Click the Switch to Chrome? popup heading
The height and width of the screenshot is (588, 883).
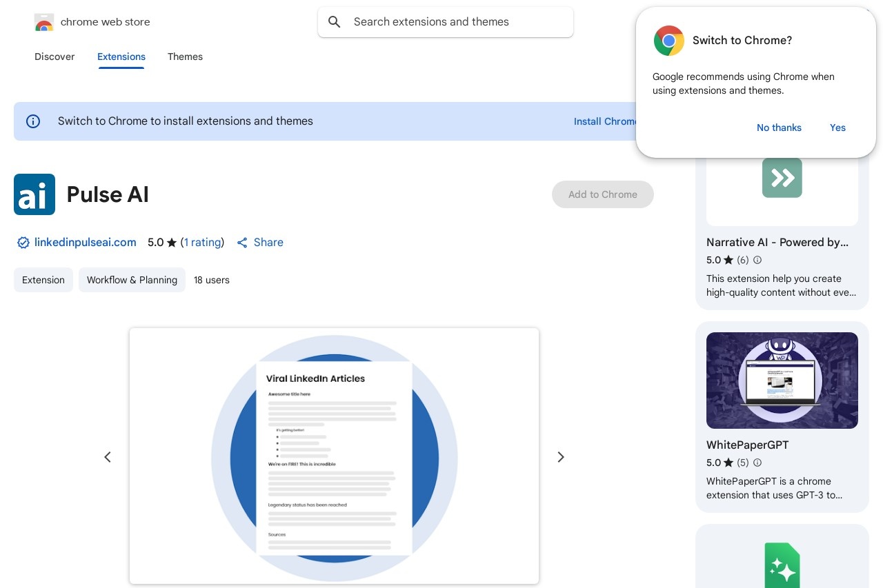pos(742,41)
